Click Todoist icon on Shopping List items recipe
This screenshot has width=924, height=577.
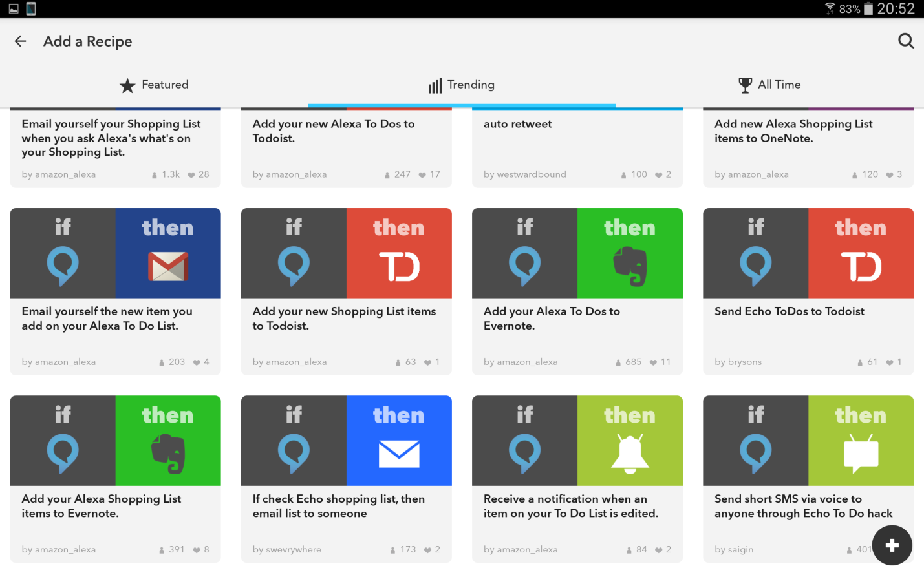[x=399, y=266]
